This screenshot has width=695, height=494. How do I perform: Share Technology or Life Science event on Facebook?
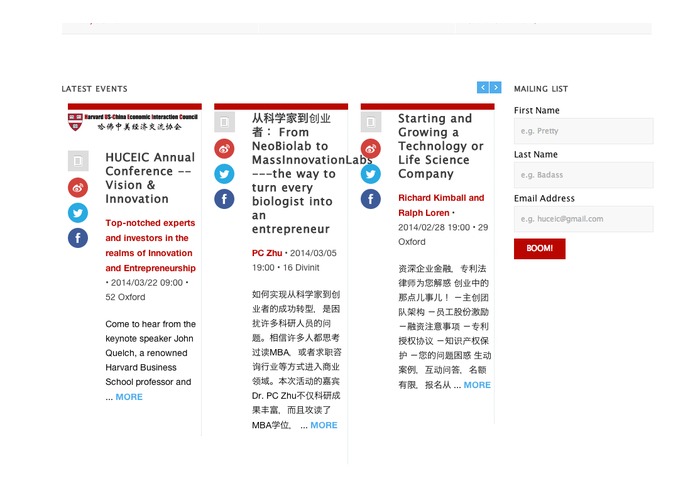[371, 199]
